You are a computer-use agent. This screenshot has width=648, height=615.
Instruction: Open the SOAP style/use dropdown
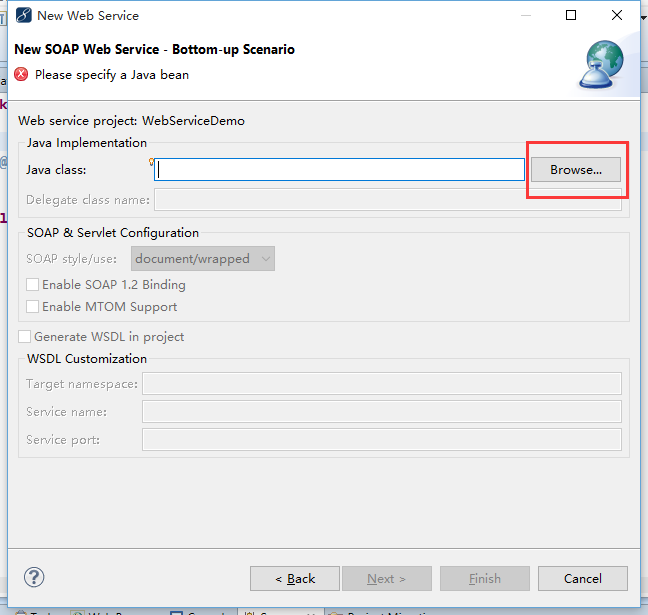(x=203, y=259)
